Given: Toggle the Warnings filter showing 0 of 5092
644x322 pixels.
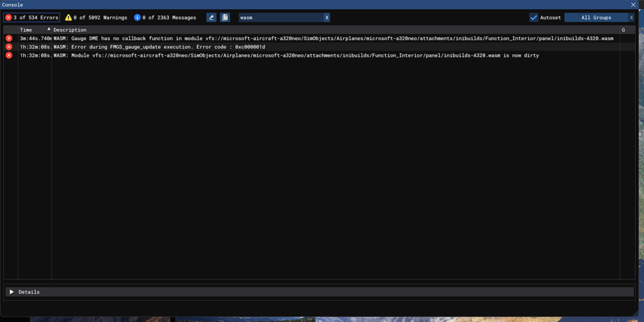Looking at the screenshot, I should click(x=96, y=17).
